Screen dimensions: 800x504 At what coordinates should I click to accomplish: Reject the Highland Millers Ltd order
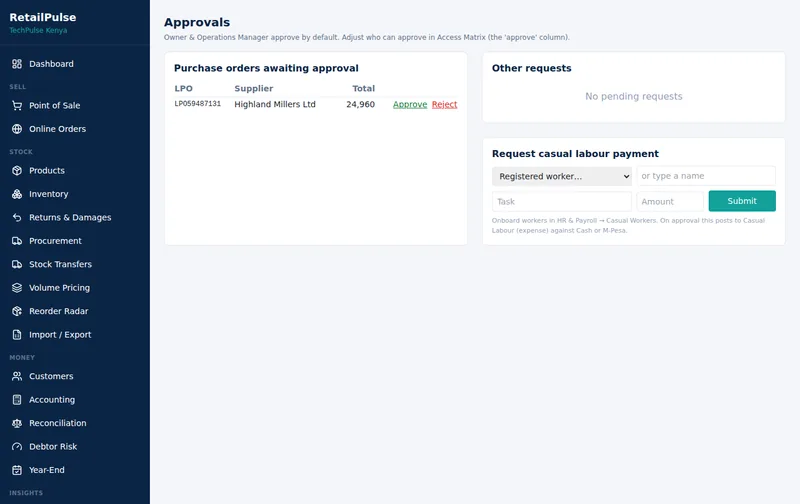pyautogui.click(x=444, y=105)
